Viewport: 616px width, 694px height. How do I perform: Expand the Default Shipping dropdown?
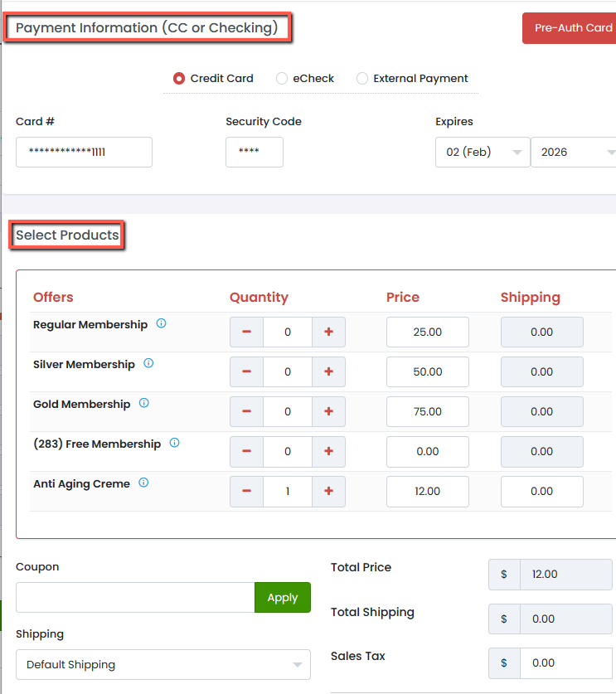point(162,664)
